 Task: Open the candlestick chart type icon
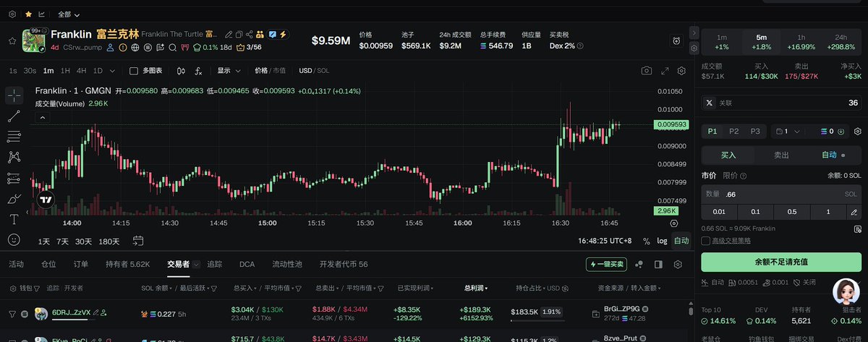click(179, 71)
